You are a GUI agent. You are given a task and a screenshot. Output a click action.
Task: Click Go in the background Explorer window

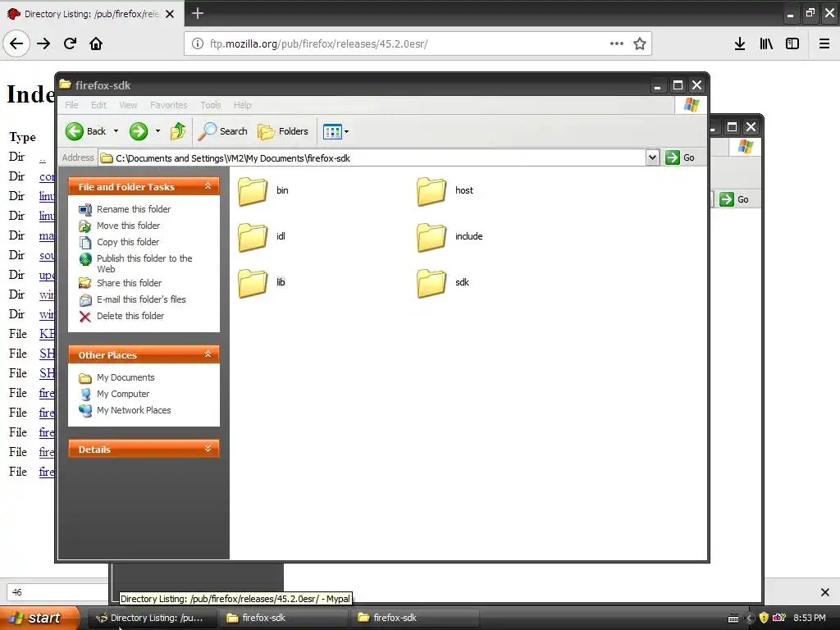point(735,199)
